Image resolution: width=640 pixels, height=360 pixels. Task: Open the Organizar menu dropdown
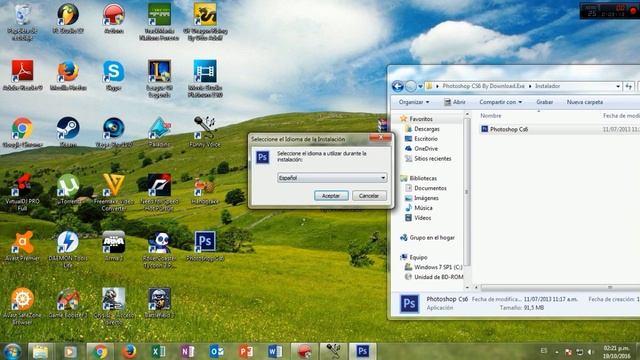tap(414, 102)
